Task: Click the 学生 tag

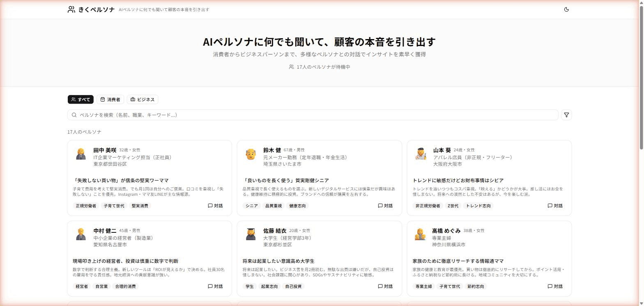Action: [250, 286]
